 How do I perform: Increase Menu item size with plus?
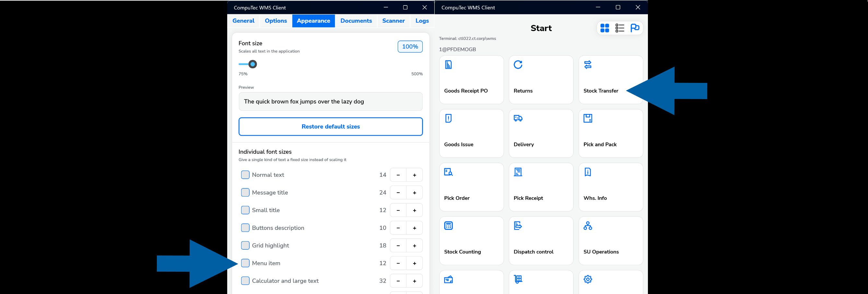(415, 263)
